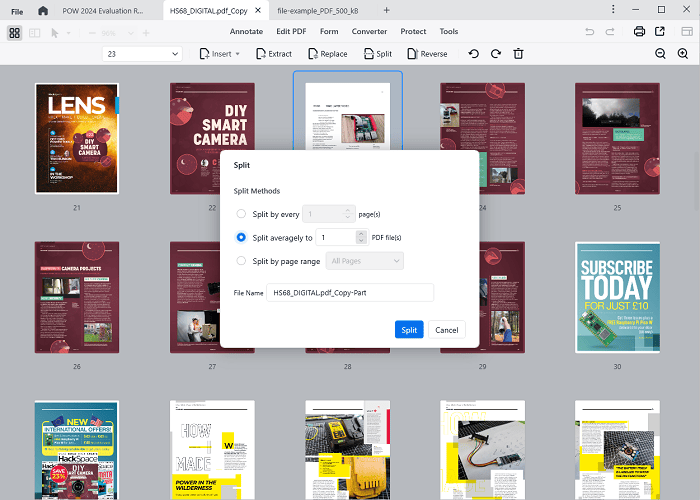Rotate pages counterclockwise icon

473,54
